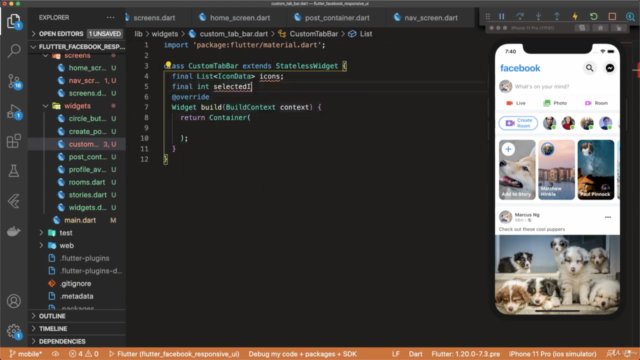Click the mobile git branch indicator
This screenshot has width=640, height=360.
click(x=25, y=354)
